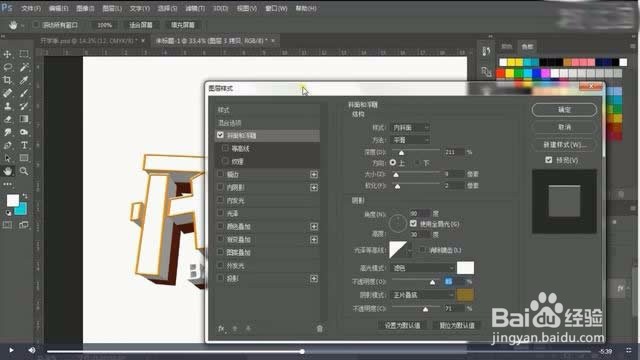The height and width of the screenshot is (360, 640).
Task: Click the white highlight color swatch
Action: [465, 268]
